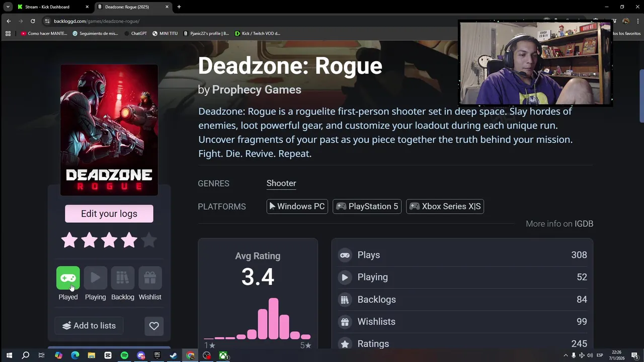Open Pjanic22's profile bookmark
644x362 pixels.
point(206,34)
